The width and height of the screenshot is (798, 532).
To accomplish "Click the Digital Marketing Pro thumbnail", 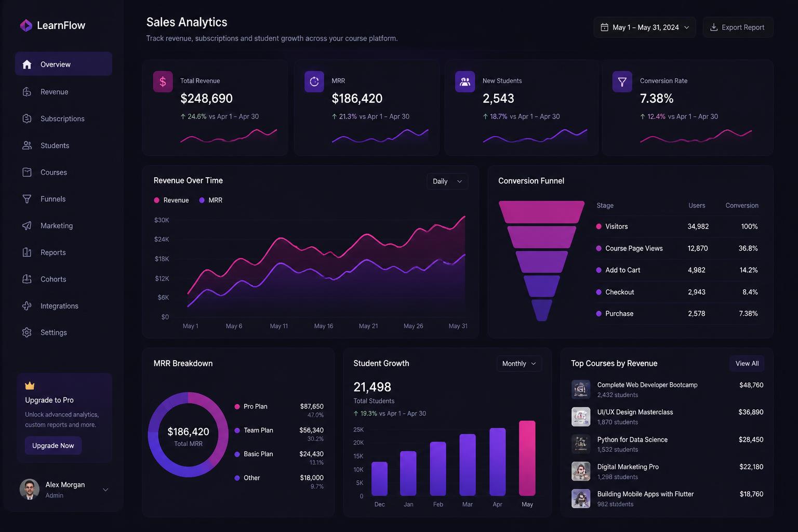I will click(581, 471).
